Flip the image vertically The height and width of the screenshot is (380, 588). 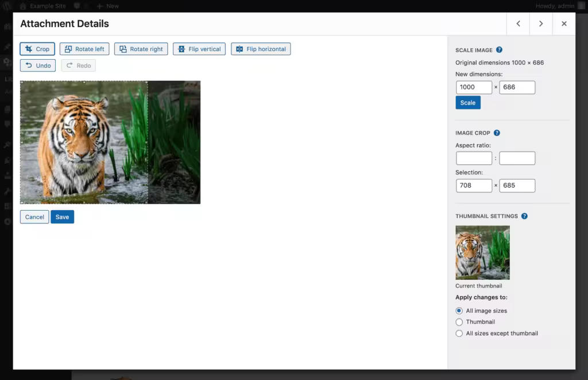(199, 49)
